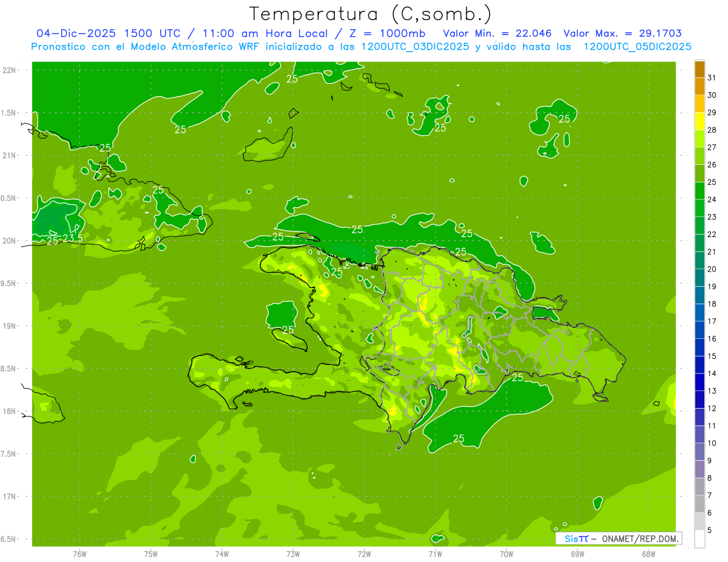Click the white swatch below 5

pos(699,539)
